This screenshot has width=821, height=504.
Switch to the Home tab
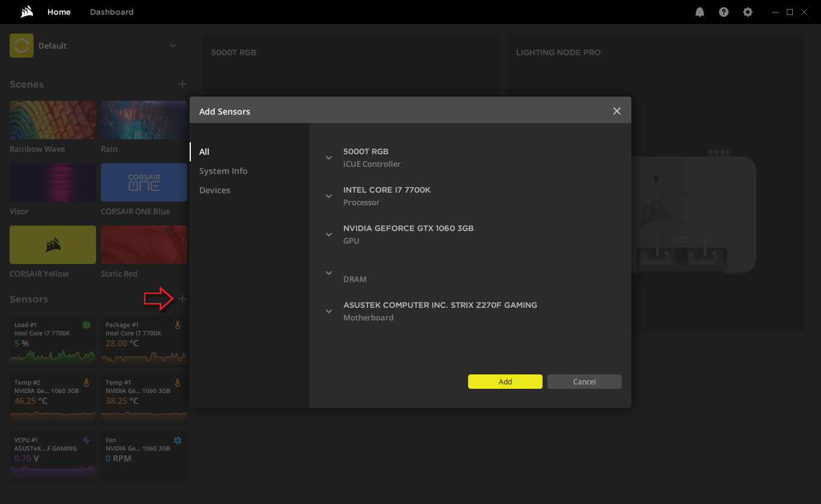59,12
